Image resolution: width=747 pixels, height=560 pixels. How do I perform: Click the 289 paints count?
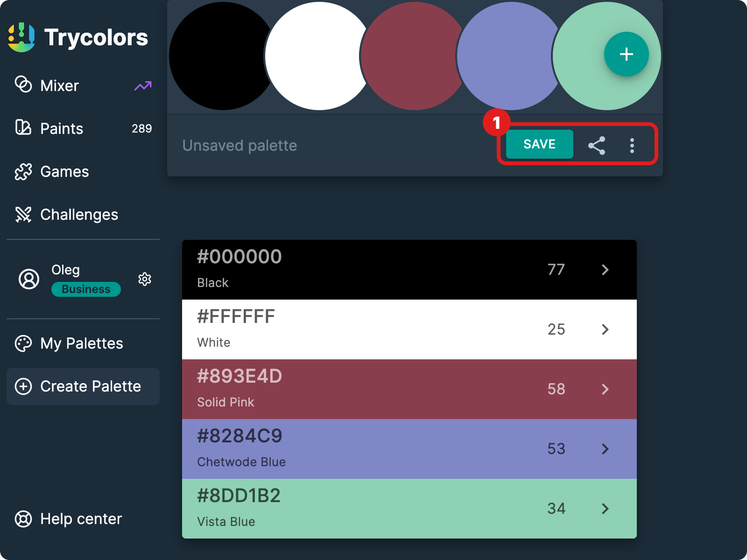pos(141,128)
